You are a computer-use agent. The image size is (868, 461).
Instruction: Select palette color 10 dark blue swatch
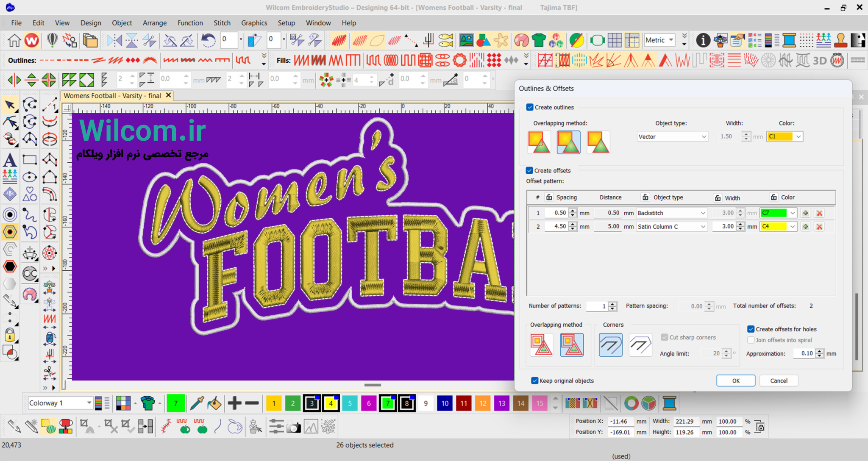coord(445,403)
